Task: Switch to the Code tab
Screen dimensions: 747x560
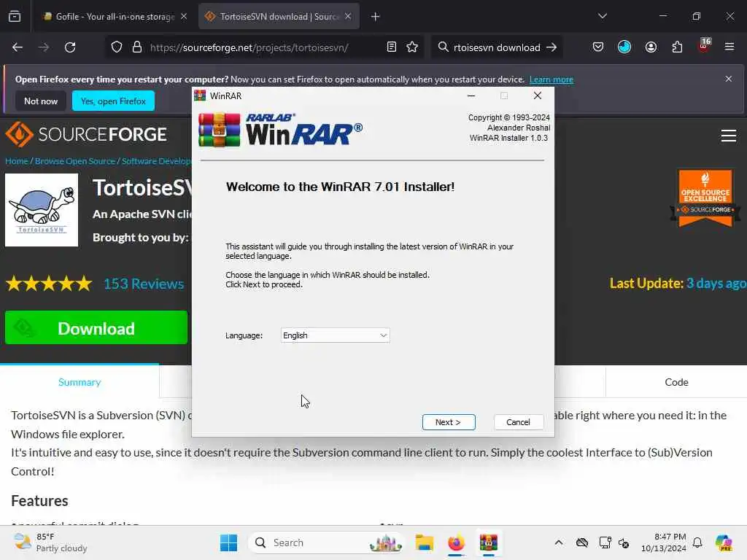Action: [x=676, y=382]
